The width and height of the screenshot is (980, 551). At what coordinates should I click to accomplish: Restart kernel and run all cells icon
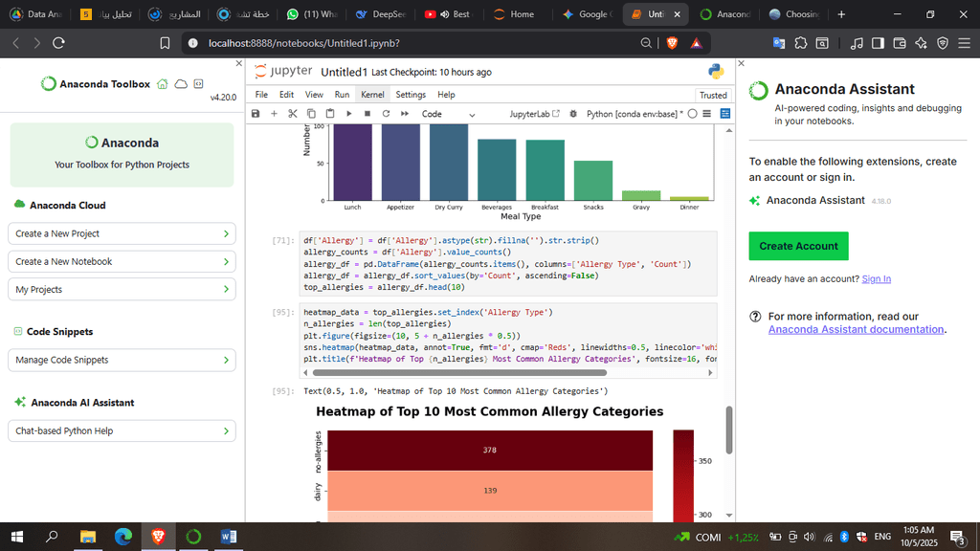pos(404,114)
